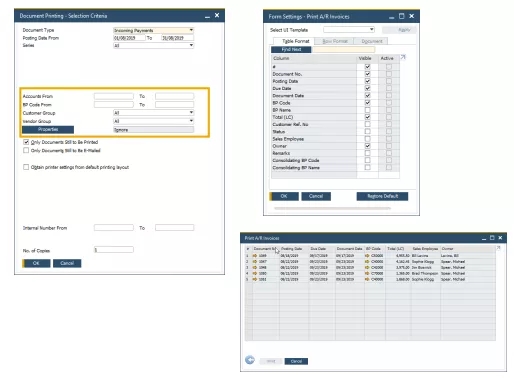Image resolution: width=514 pixels, height=378 pixels.
Task: Open the document link arrow in invoice row 4
Action: point(255,273)
